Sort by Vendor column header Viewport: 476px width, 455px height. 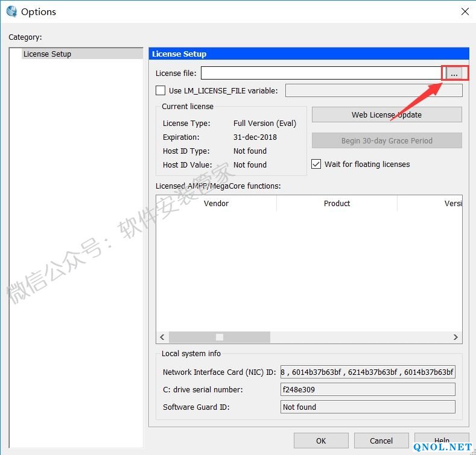[216, 203]
